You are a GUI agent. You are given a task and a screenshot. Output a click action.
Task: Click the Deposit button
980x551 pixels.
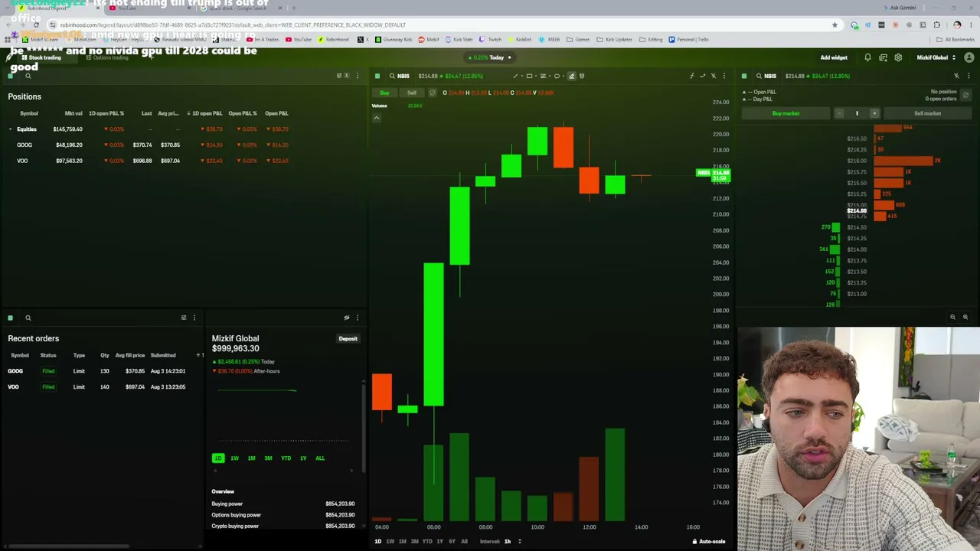tap(348, 339)
